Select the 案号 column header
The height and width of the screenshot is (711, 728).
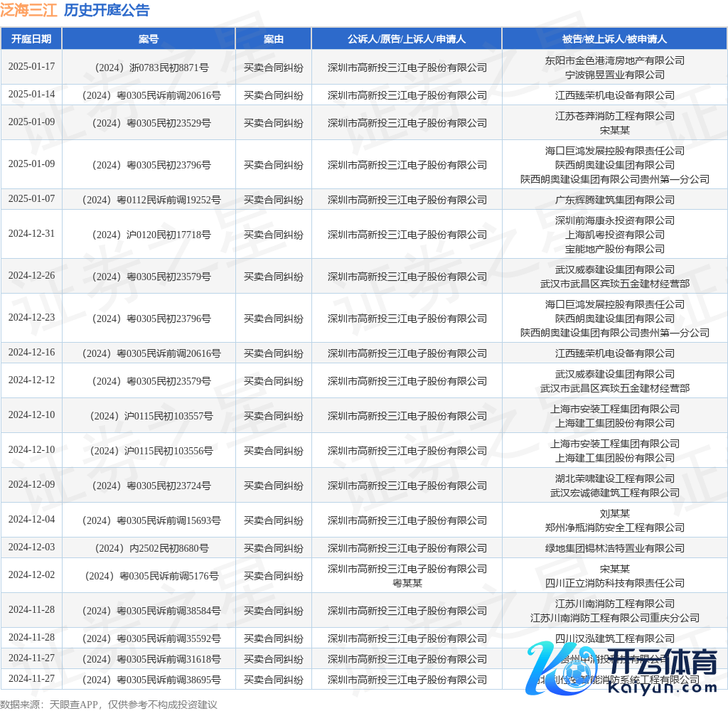coord(149,39)
